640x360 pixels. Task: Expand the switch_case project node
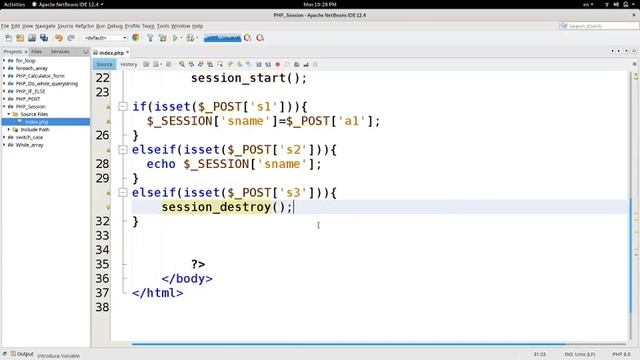click(4, 137)
